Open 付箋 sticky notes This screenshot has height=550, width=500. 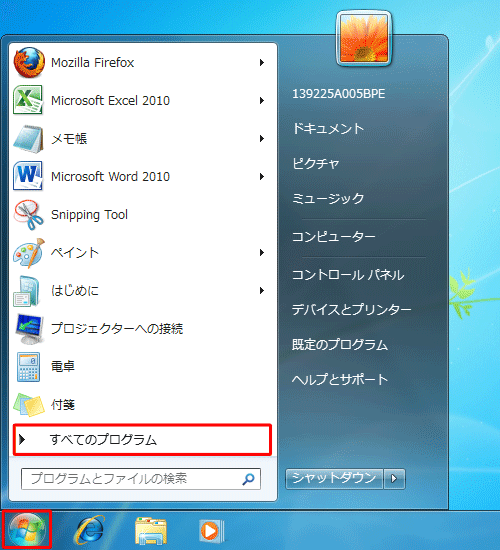click(x=139, y=404)
